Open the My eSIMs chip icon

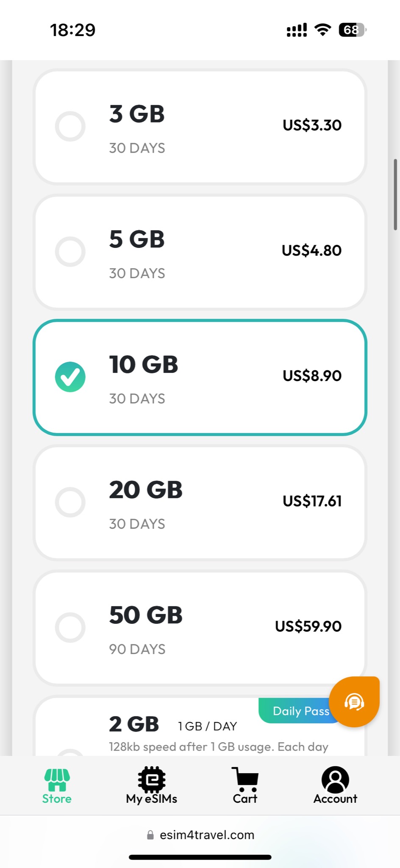point(151,779)
